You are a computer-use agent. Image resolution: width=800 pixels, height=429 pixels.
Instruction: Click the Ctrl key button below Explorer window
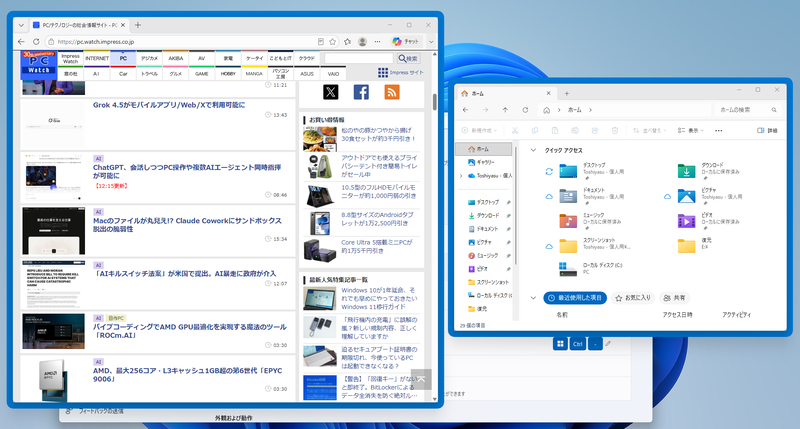pyautogui.click(x=578, y=344)
